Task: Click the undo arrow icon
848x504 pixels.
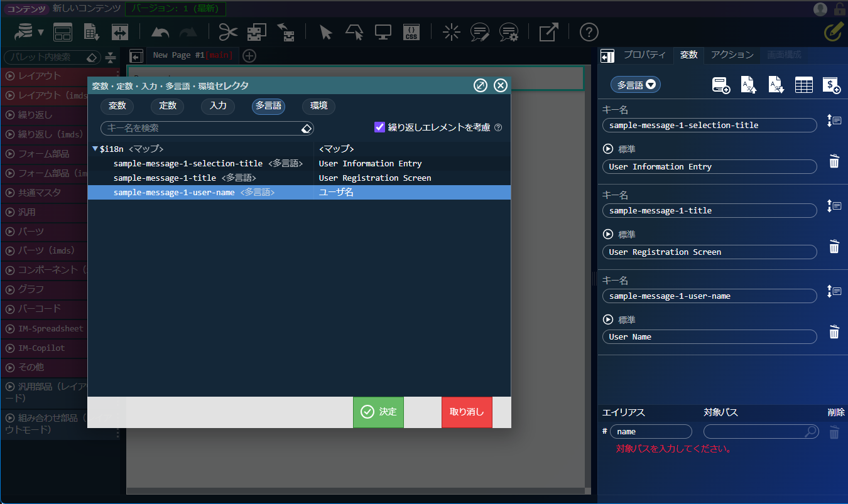Action: click(161, 32)
